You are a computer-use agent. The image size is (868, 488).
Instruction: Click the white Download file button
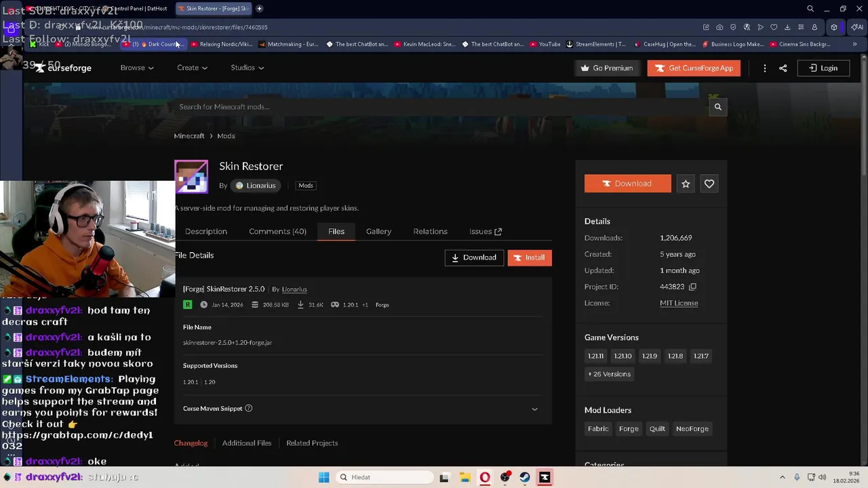[474, 258]
